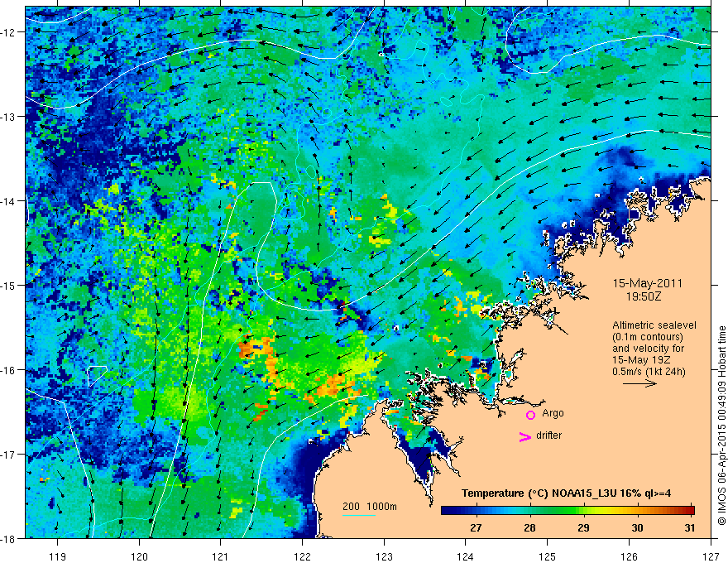Click the color bar label '29'
The height and width of the screenshot is (563, 728).
click(x=583, y=527)
